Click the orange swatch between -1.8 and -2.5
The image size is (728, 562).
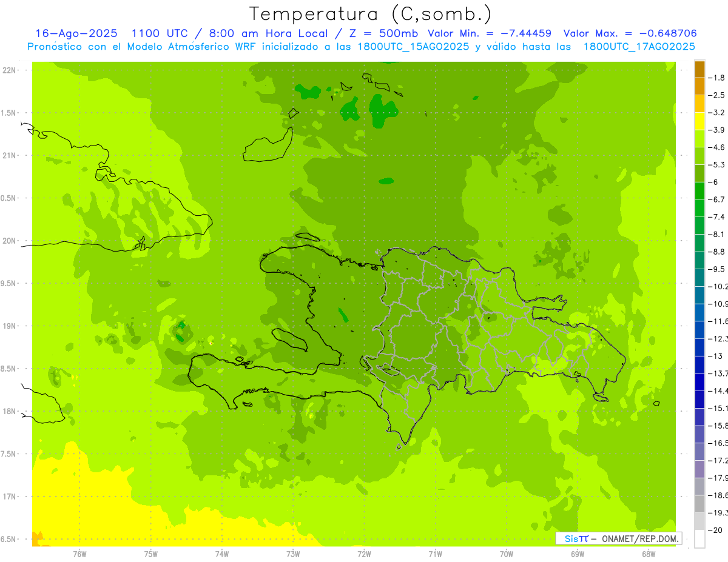699,87
